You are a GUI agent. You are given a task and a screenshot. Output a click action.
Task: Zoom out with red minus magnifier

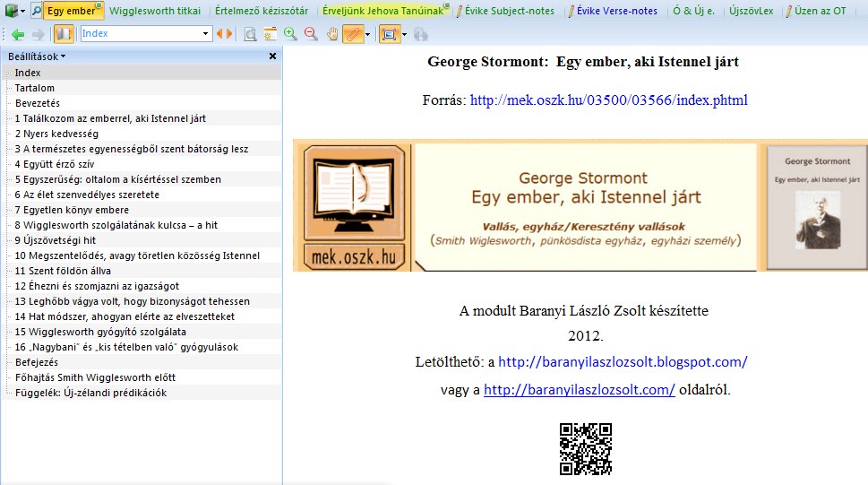pos(311,34)
